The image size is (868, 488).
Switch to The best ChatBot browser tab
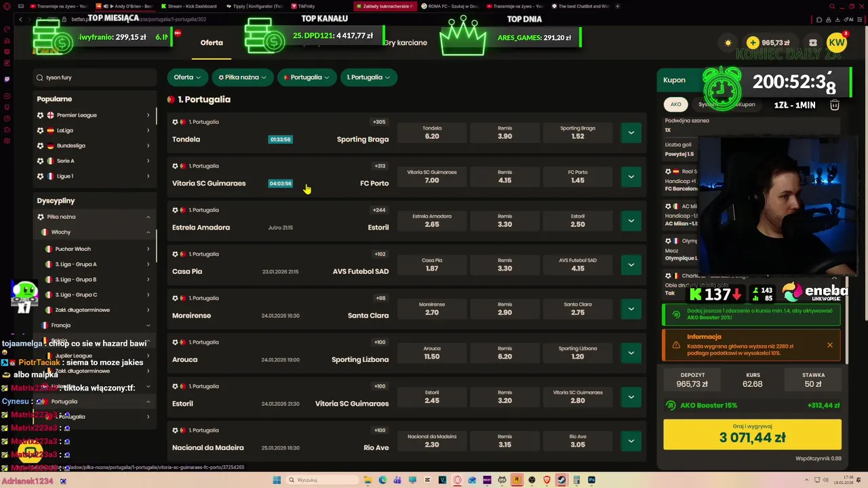coord(580,6)
